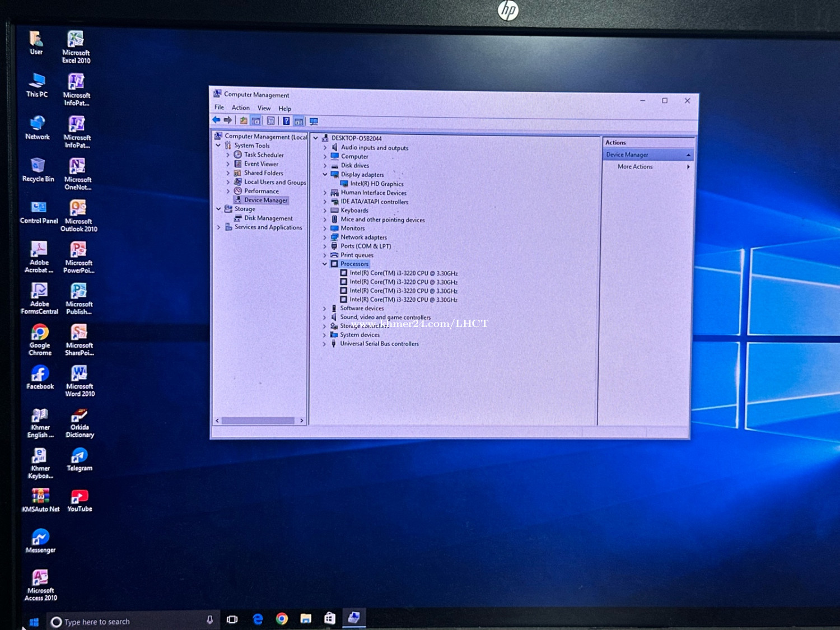This screenshot has height=630, width=840.
Task: Open File Explorer from the taskbar
Action: pyautogui.click(x=306, y=618)
